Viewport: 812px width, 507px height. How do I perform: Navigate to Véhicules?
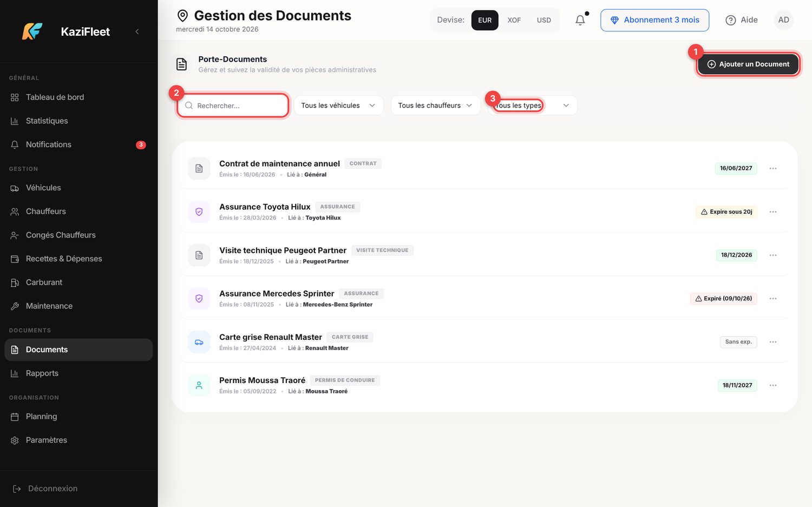(78, 188)
